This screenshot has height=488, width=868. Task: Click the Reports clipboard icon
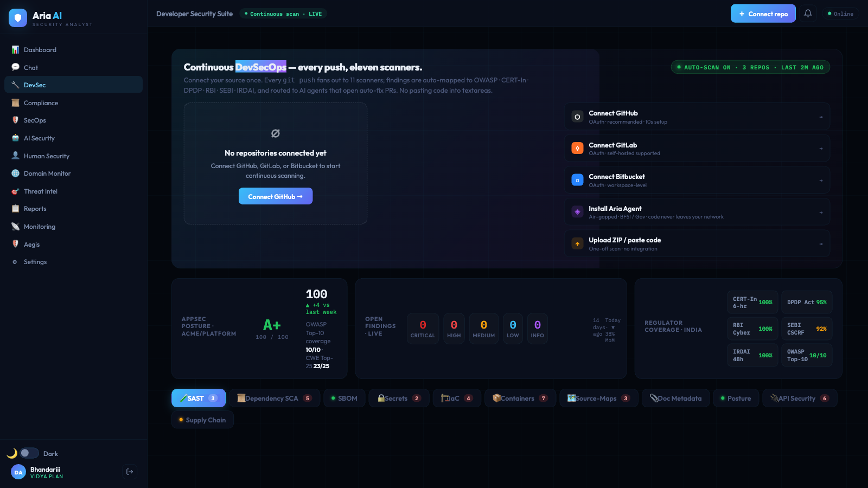pos(15,209)
